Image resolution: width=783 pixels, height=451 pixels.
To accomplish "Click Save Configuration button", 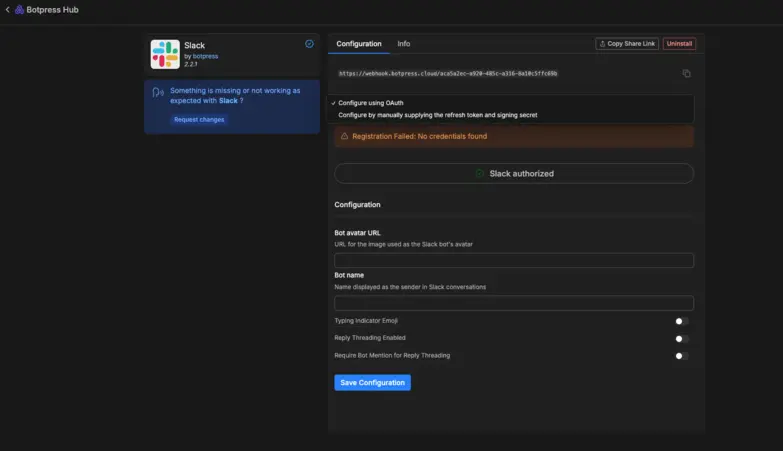I will click(373, 383).
